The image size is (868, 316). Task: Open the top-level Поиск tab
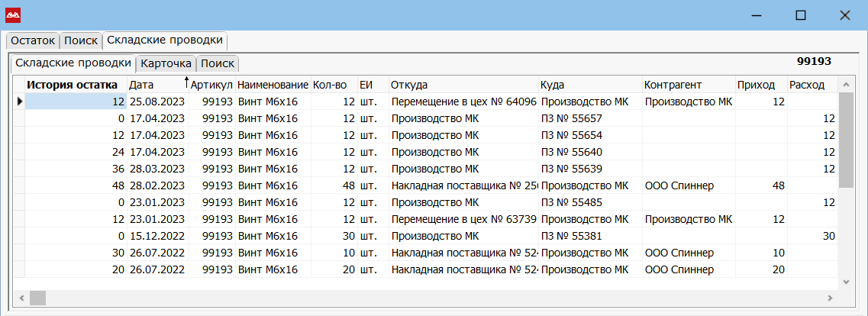coord(80,40)
